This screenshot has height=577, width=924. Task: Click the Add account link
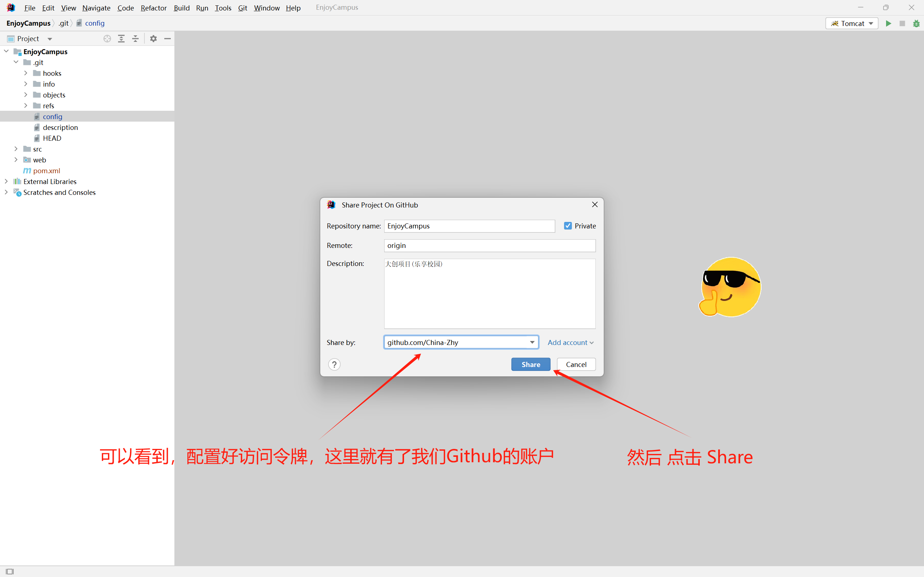point(571,342)
